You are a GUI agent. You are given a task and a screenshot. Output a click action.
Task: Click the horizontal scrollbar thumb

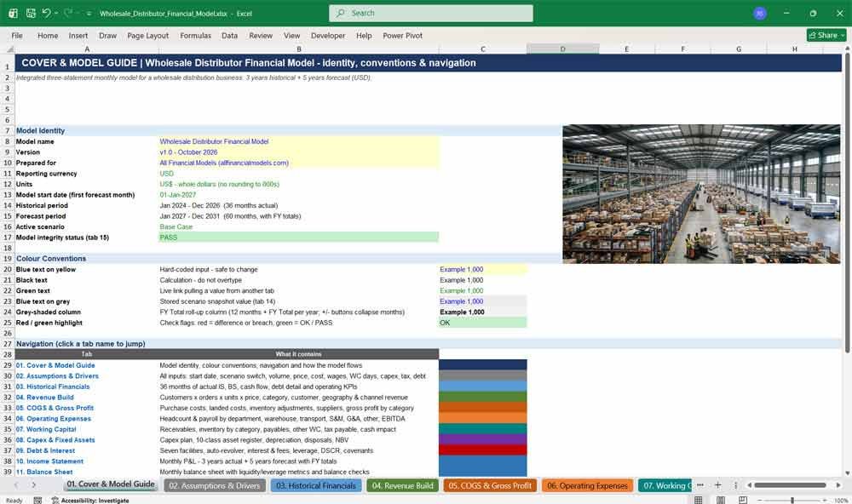[790, 485]
